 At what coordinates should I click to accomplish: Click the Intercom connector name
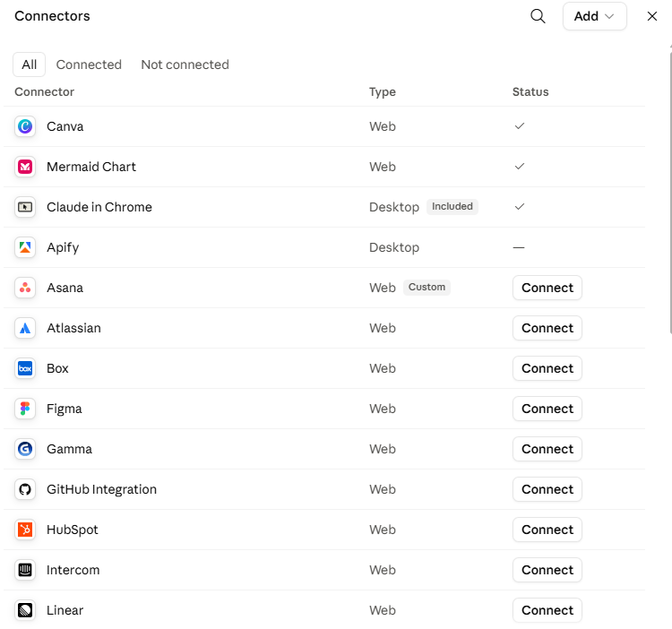click(73, 570)
